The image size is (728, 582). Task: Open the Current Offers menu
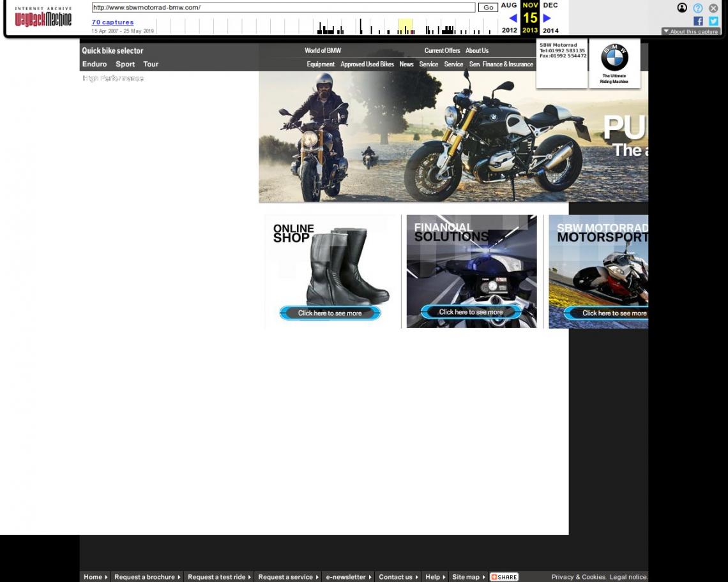click(442, 50)
